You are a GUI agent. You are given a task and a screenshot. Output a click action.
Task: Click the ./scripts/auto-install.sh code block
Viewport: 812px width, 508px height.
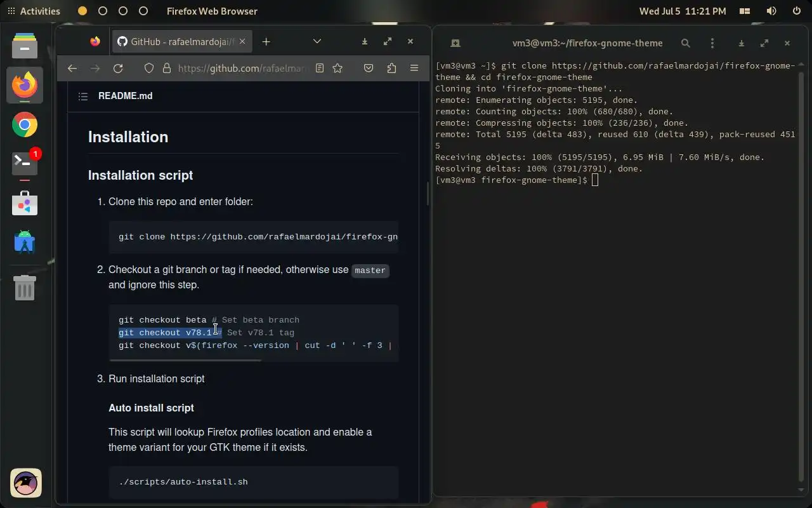tap(254, 482)
